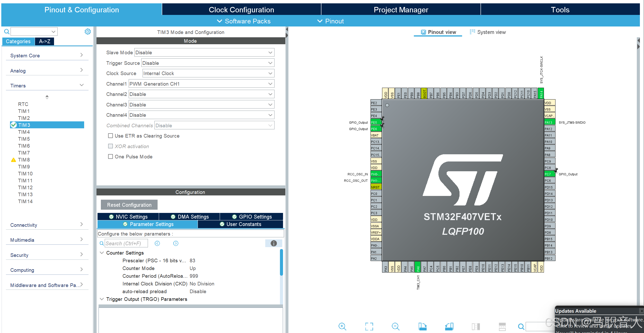Image resolution: width=644 pixels, height=333 pixels.
Task: Fit the chip view to the window
Action: (369, 326)
